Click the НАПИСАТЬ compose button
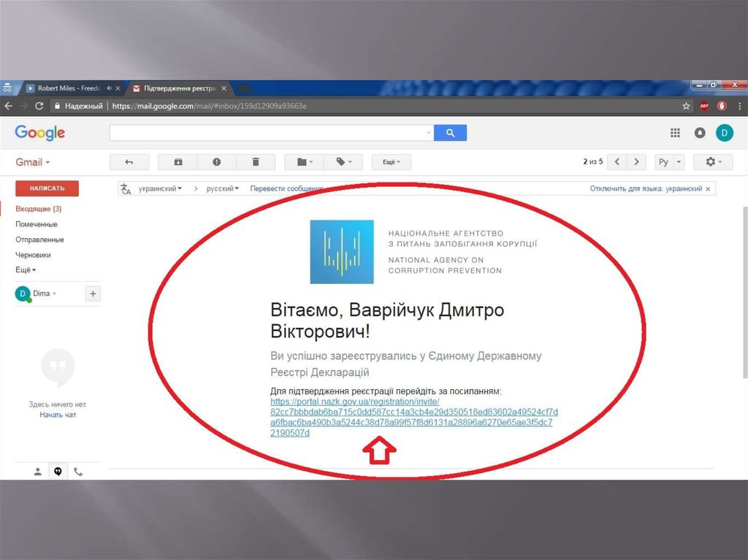748x560 pixels. 47,188
